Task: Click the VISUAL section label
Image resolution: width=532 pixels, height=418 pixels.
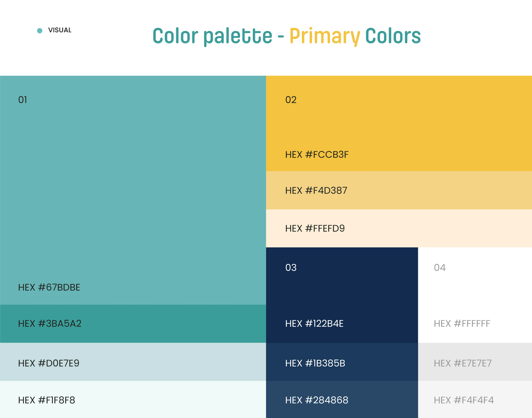Action: pos(60,30)
